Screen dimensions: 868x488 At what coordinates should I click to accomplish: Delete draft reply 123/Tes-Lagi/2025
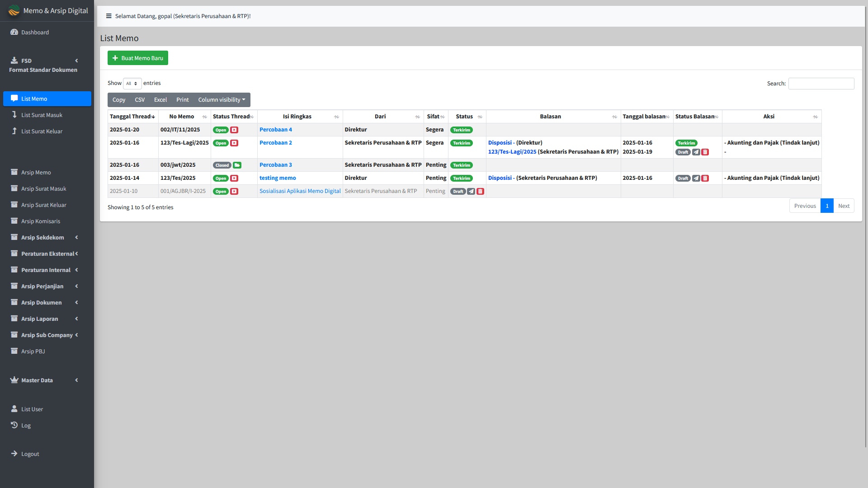click(705, 152)
